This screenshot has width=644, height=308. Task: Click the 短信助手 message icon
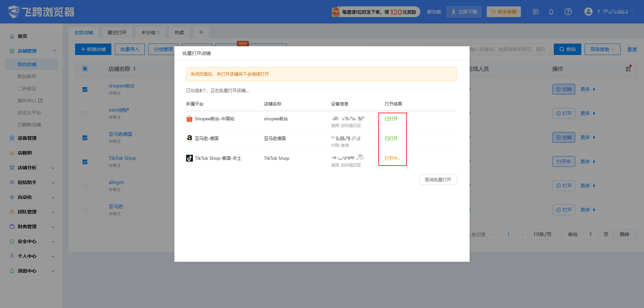tap(12, 182)
